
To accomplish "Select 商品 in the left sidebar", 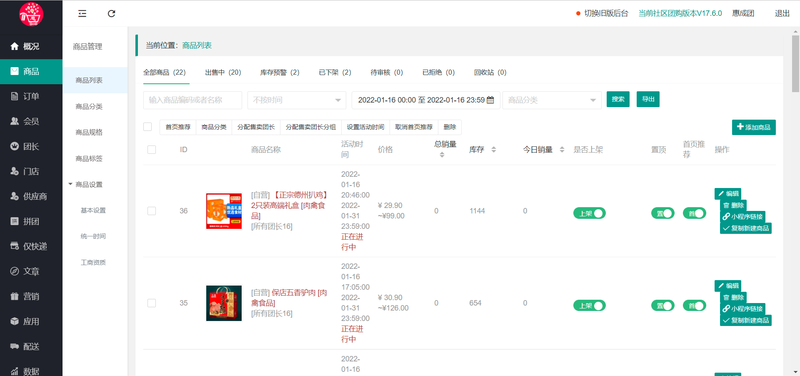I will pyautogui.click(x=31, y=71).
